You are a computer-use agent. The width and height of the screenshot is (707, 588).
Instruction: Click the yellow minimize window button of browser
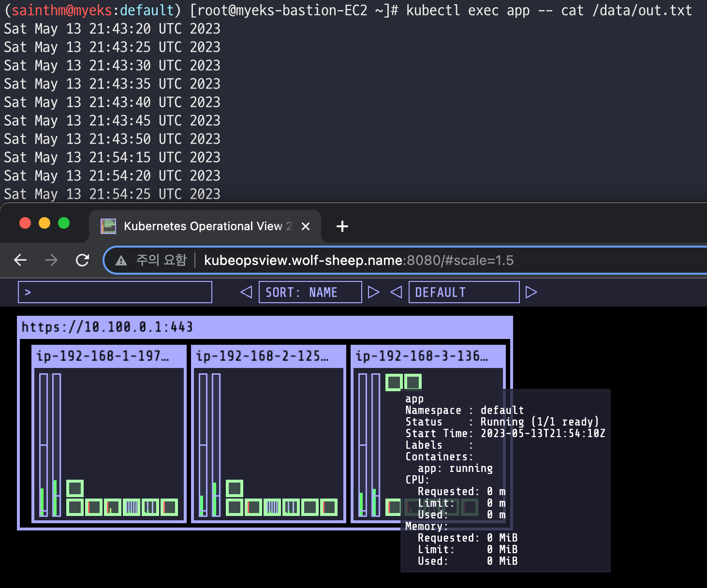point(44,223)
